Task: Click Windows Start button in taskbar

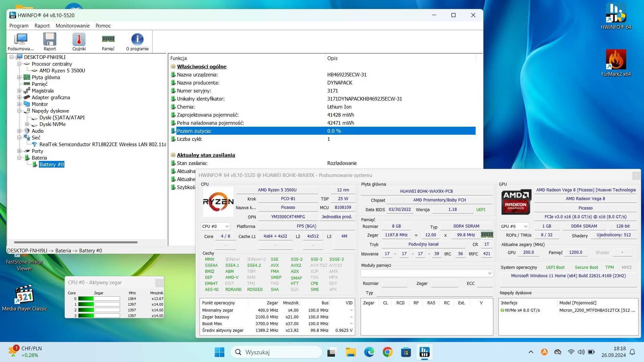Action: (x=219, y=352)
